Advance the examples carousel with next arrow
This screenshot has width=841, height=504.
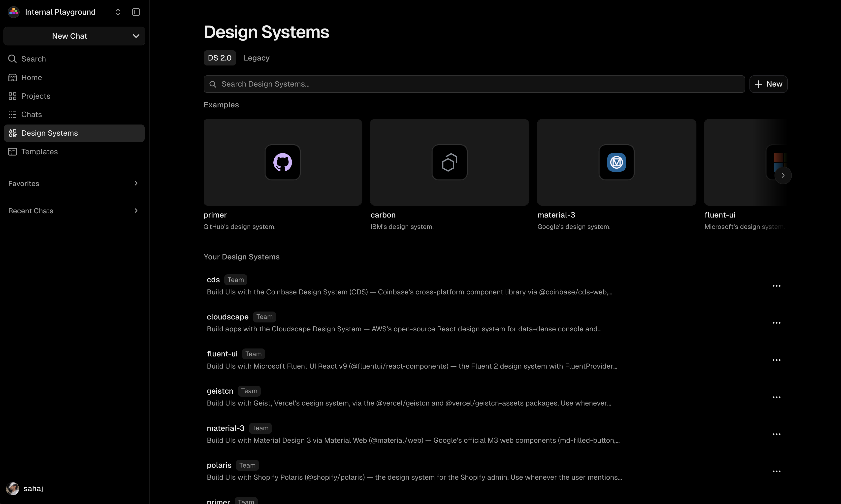click(783, 176)
